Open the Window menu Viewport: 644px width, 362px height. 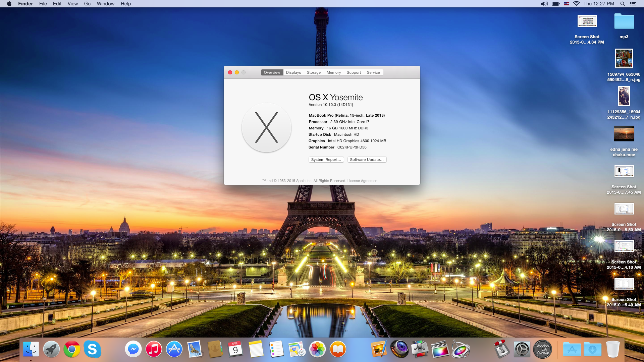pos(106,4)
